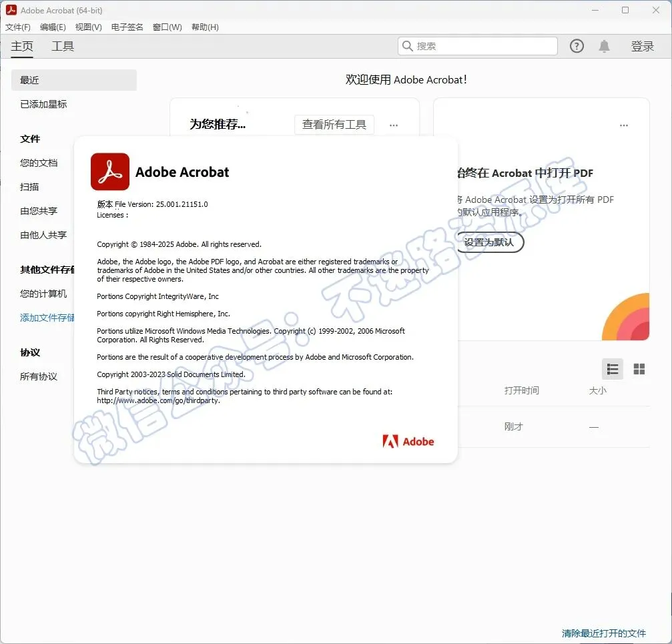The width and height of the screenshot is (672, 644).
Task: Click inside the 搜索 input field
Action: 477,46
